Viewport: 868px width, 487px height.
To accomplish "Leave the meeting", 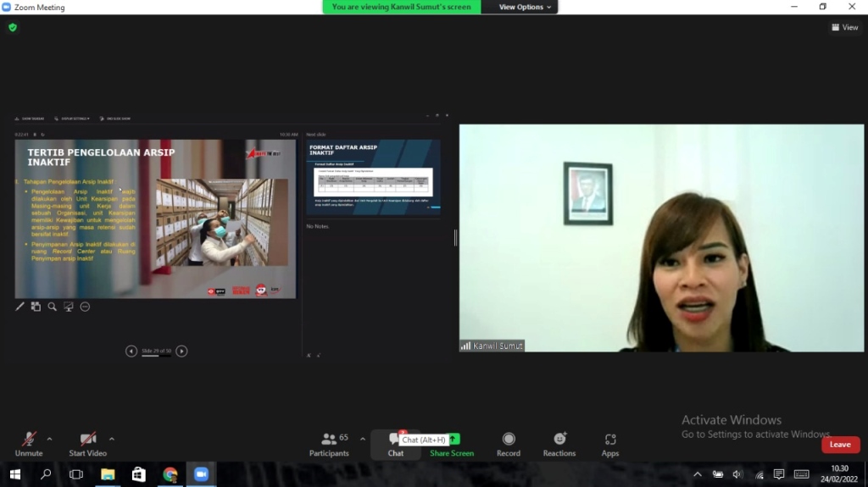I will (840, 445).
